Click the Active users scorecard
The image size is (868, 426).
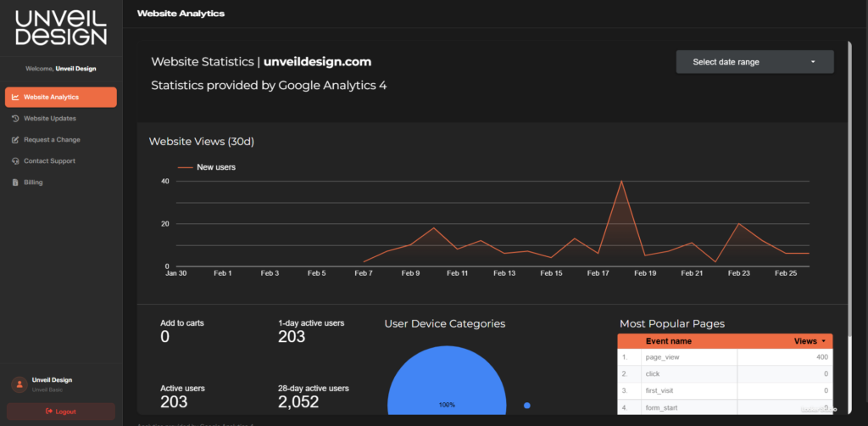(x=182, y=396)
